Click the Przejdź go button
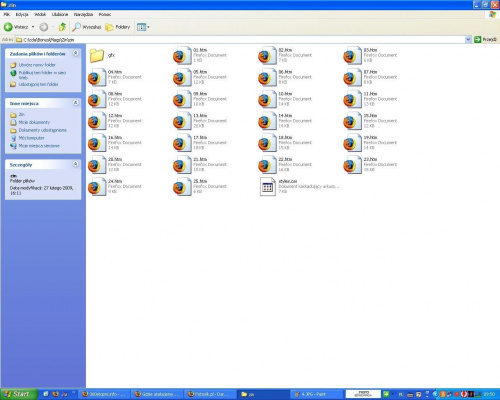The width and height of the screenshot is (500, 400). click(486, 40)
